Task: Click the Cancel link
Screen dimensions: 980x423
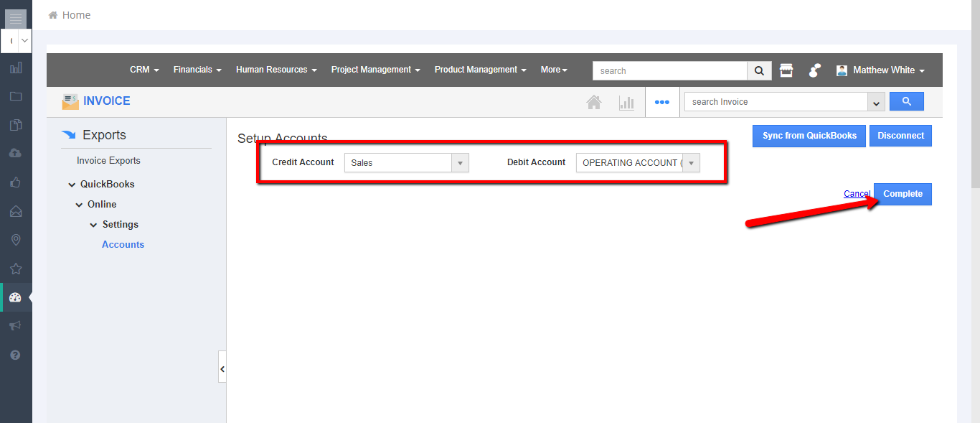Action: [857, 194]
